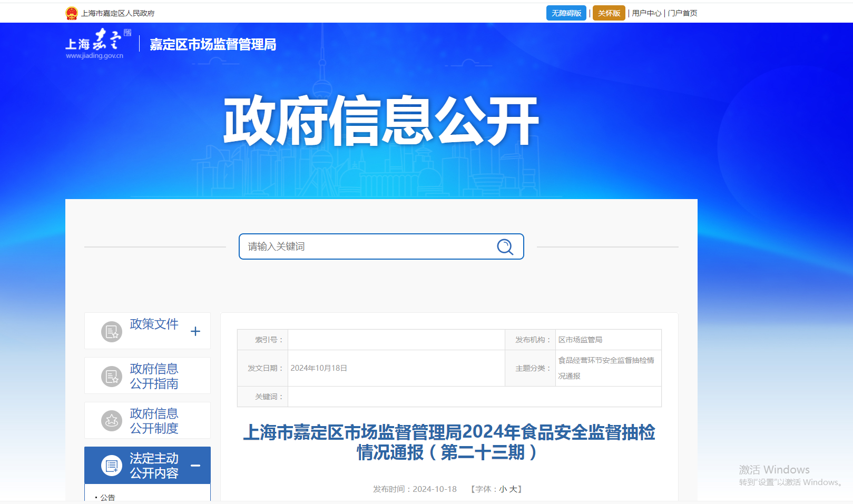The height and width of the screenshot is (504, 853).
Task: Click the 政府信息公开制度 star icon
Action: (x=112, y=421)
